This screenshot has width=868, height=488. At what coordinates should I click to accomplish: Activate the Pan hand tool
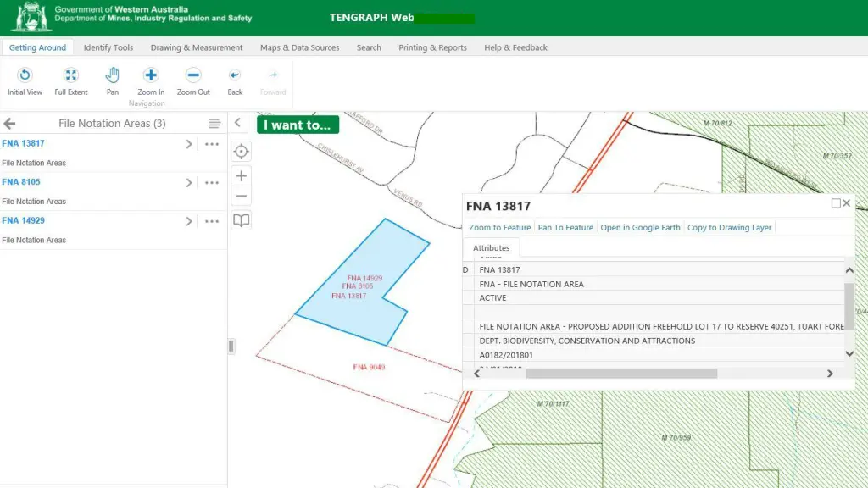pos(113,81)
